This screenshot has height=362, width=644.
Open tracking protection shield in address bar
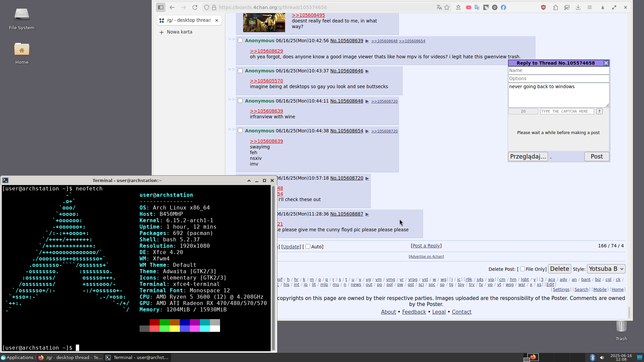(207, 7)
